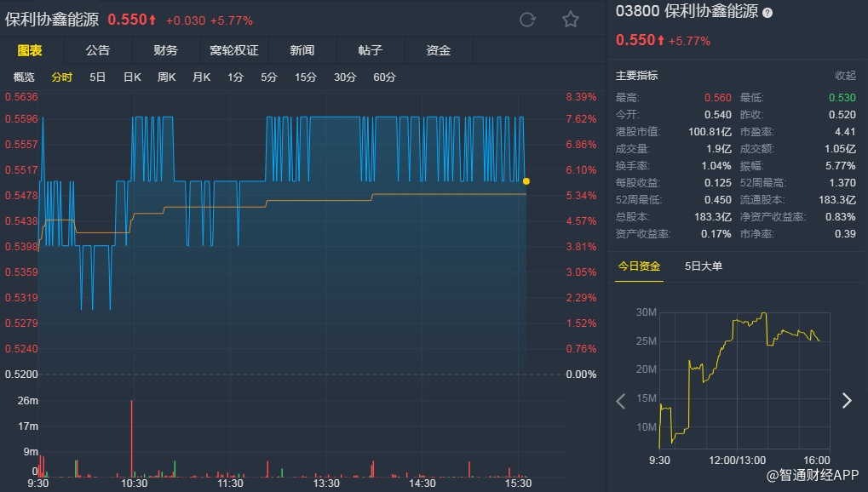Open the 公告 tab
This screenshot has width=868, height=492.
(x=98, y=50)
